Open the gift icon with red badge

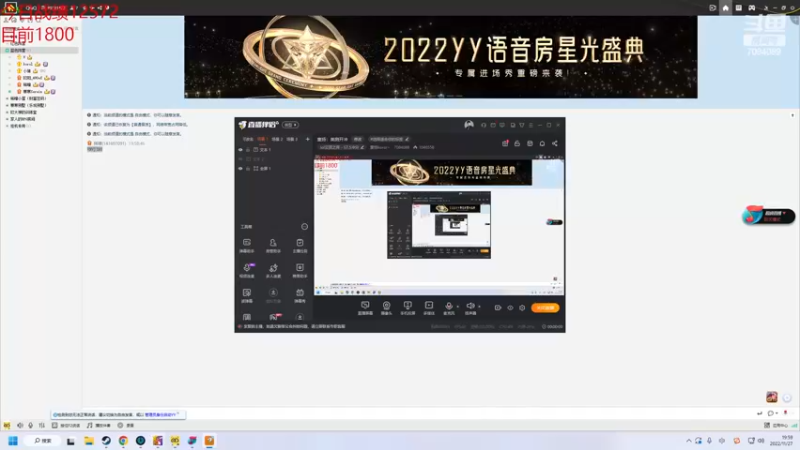click(505, 143)
